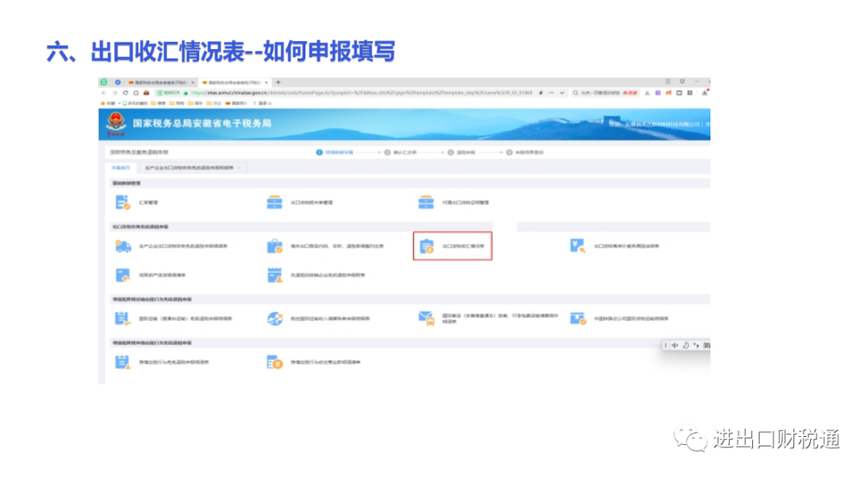Click the ¥ icon in 出口货物免抵退税申报 section, right column
Image resolution: width=868 pixels, height=477 pixels.
pos(577,246)
